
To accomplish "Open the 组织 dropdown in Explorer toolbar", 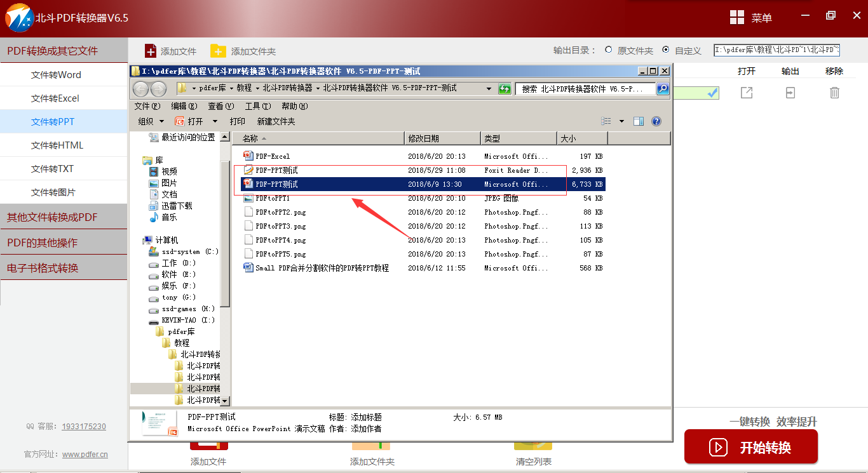I will coord(151,121).
